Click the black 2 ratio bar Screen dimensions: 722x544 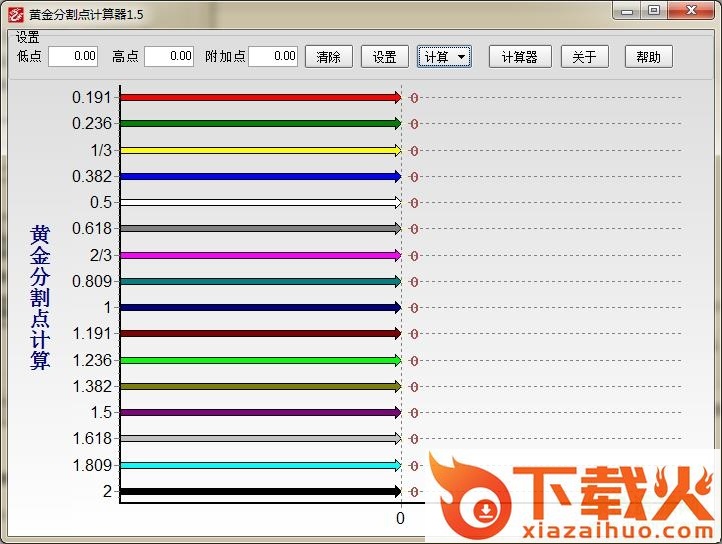(261, 491)
